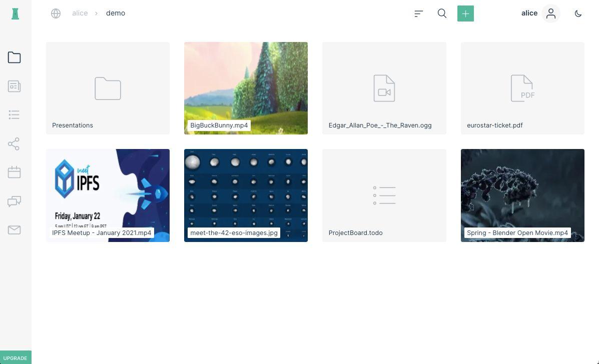Select the Spring - Blender Open Movie.mp4 video

[522, 195]
